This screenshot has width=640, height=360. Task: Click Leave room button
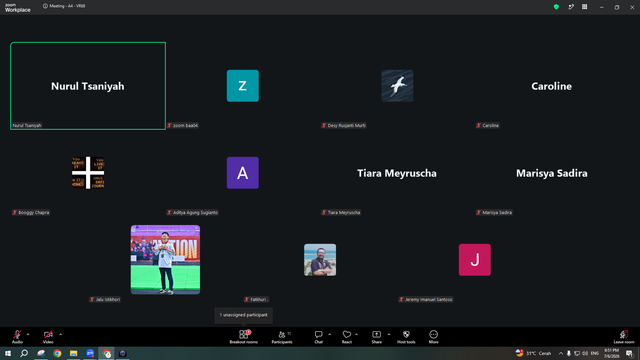624,337
